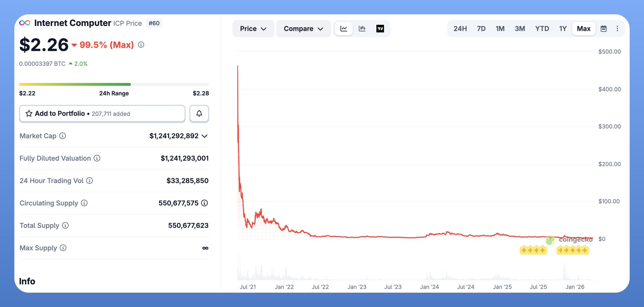Click Add to Portfolio button
The height and width of the screenshot is (307, 644).
coord(102,113)
